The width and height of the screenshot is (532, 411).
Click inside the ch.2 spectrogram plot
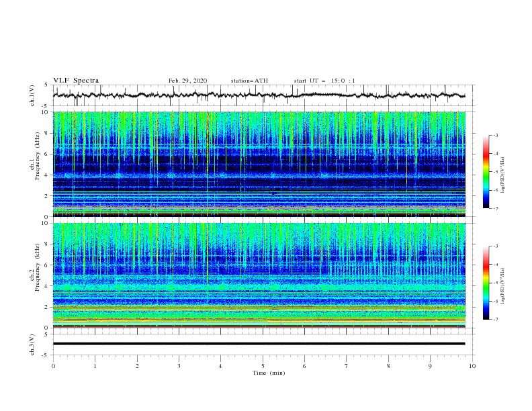tap(259, 275)
